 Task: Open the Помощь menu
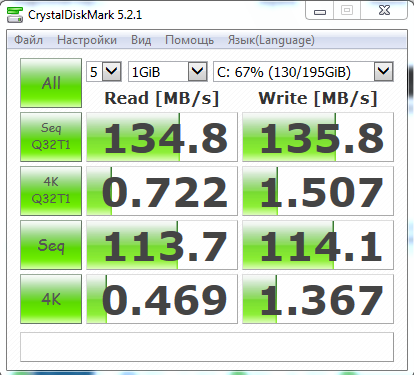(x=189, y=40)
